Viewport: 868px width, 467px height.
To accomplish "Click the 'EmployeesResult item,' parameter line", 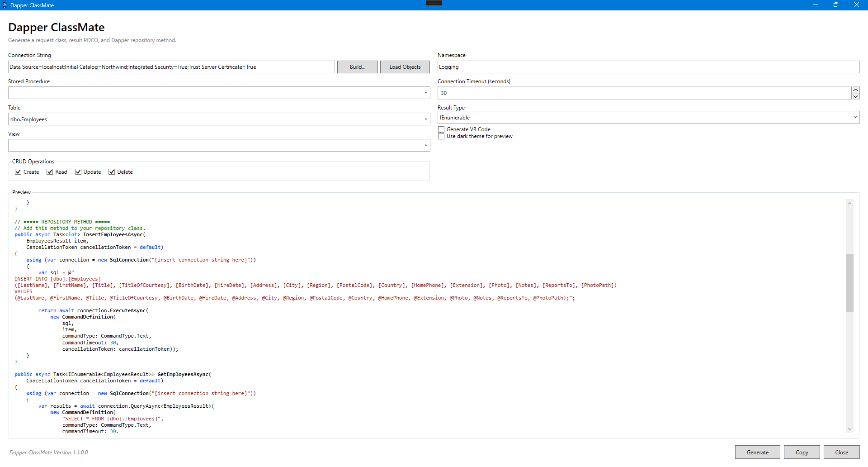I will click(x=57, y=241).
